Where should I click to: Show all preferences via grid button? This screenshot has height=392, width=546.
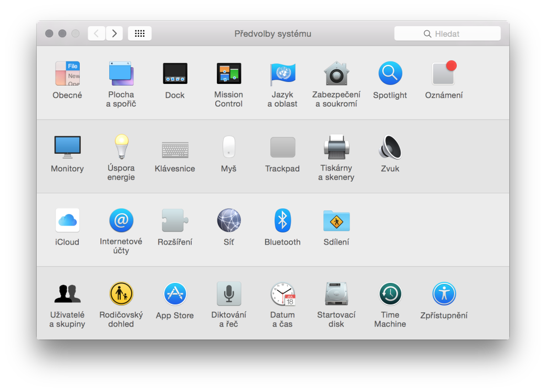coord(140,33)
